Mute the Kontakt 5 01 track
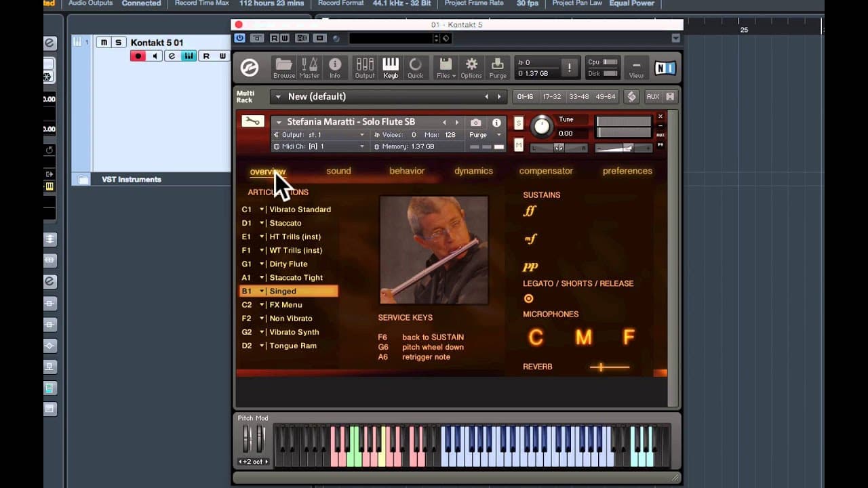 (x=104, y=43)
